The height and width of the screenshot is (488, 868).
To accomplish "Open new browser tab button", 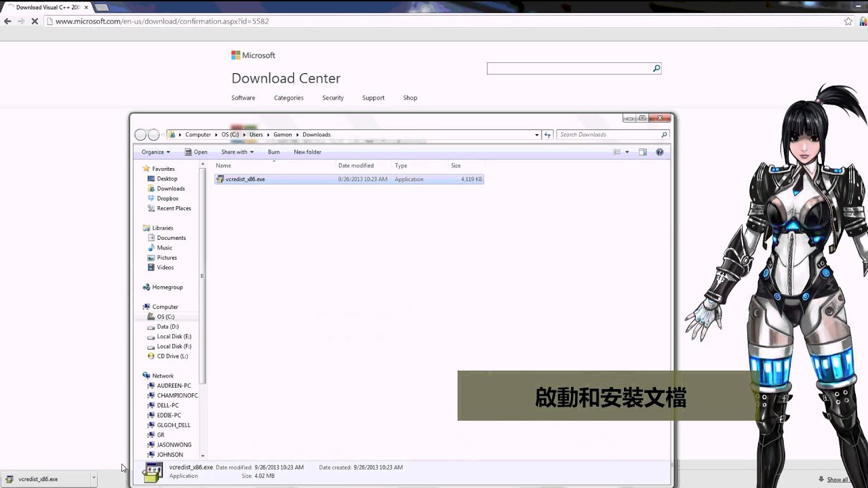I will click(102, 7).
